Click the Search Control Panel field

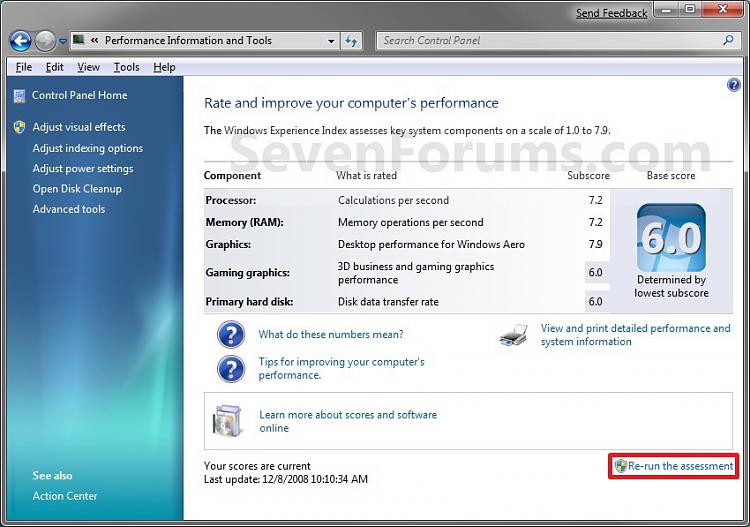click(x=557, y=41)
